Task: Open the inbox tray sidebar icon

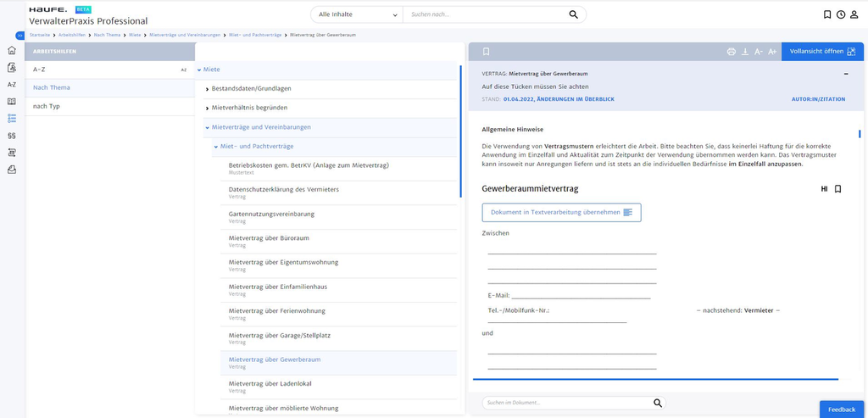Action: (x=12, y=170)
